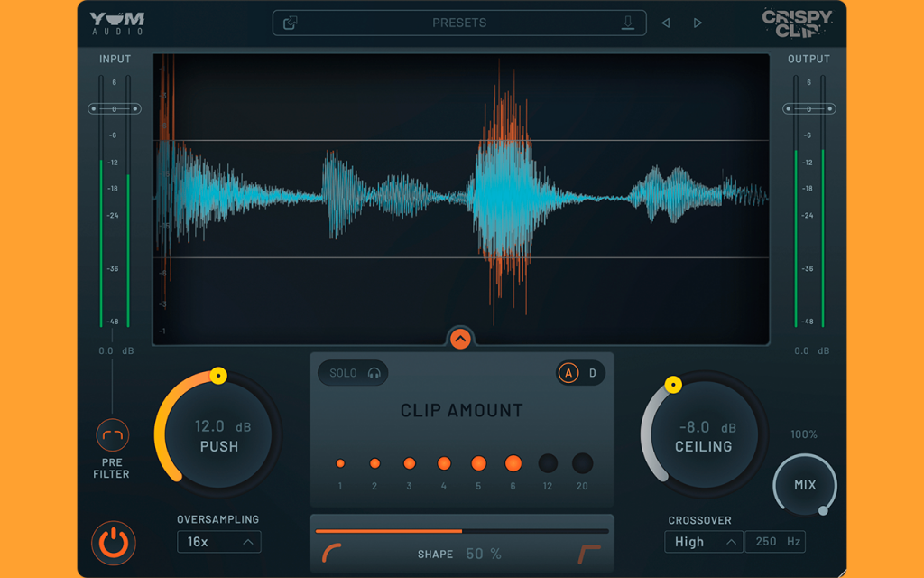Click the Push knob yellow handle
The image size is (924, 578).
pos(218,376)
